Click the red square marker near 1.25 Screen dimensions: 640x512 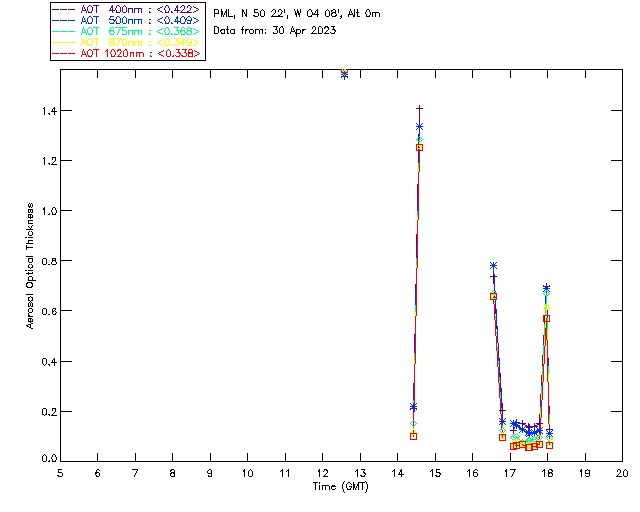click(x=419, y=147)
